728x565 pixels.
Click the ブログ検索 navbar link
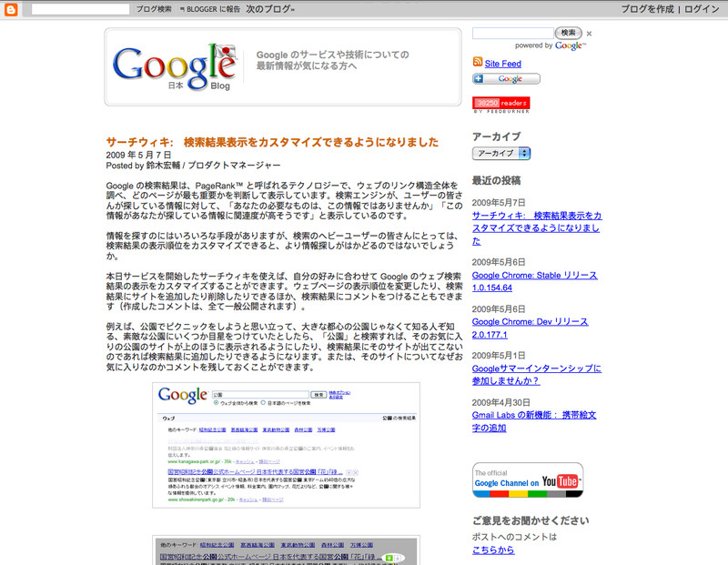pyautogui.click(x=154, y=9)
